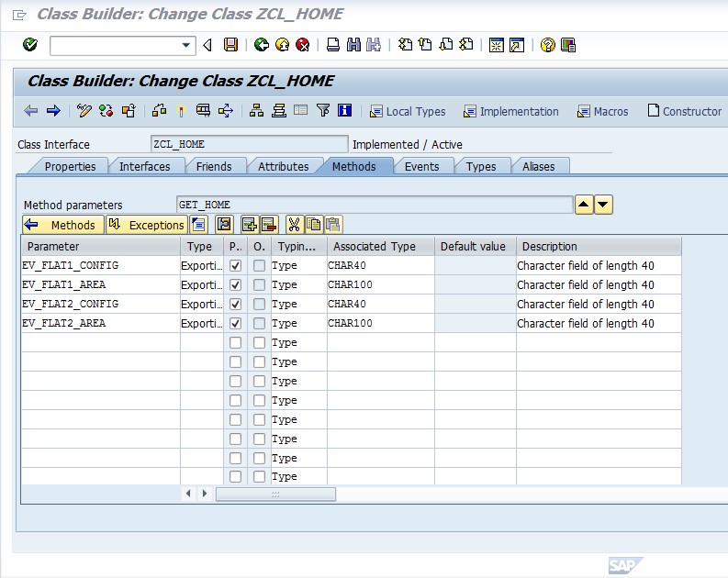The height and width of the screenshot is (578, 728).
Task: Click the Save floppy disk icon
Action: pyautogui.click(x=230, y=45)
